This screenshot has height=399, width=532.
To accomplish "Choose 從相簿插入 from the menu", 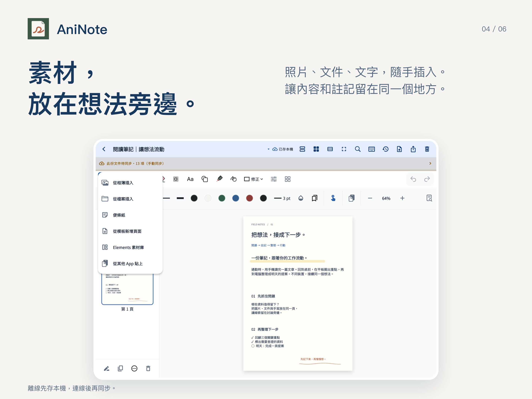I will [x=130, y=183].
